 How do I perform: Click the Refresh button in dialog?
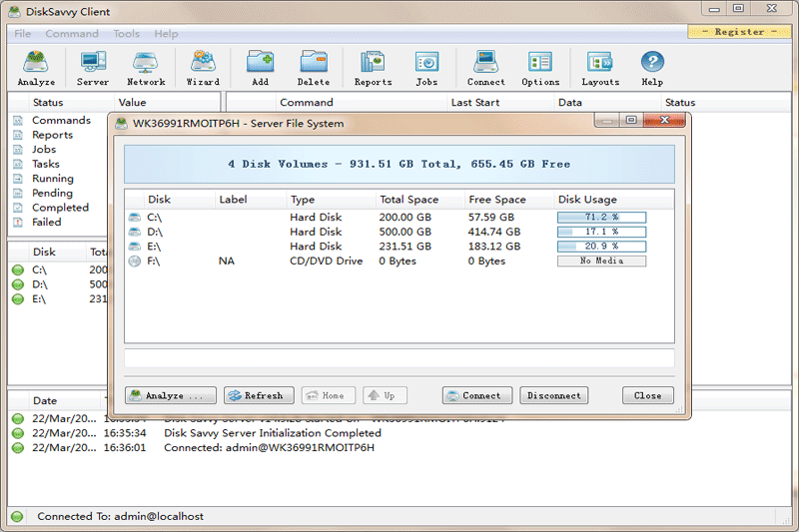pos(259,395)
